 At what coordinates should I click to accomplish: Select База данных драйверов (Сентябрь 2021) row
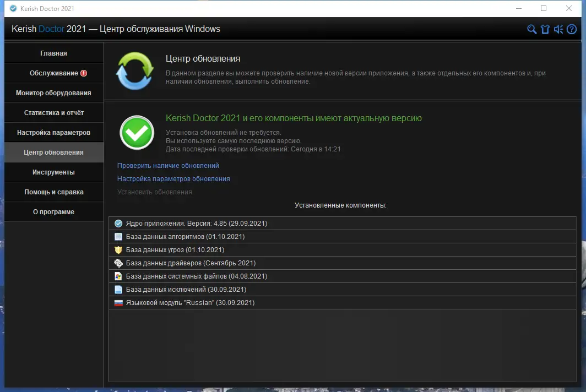coord(343,263)
